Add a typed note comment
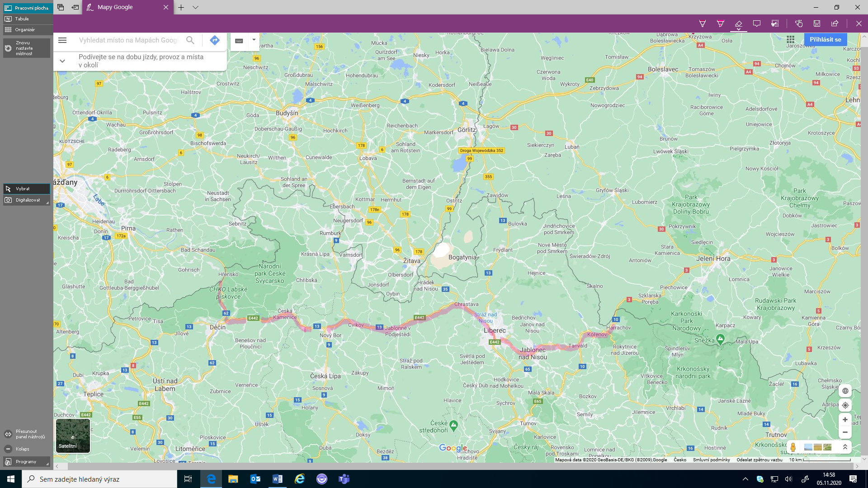The height and width of the screenshot is (488, 868). tap(756, 23)
